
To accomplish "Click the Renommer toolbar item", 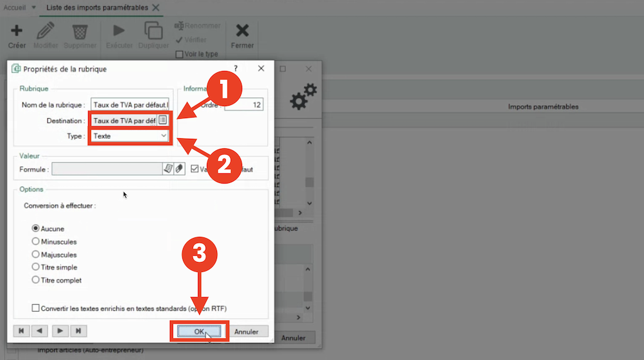I will [x=197, y=26].
